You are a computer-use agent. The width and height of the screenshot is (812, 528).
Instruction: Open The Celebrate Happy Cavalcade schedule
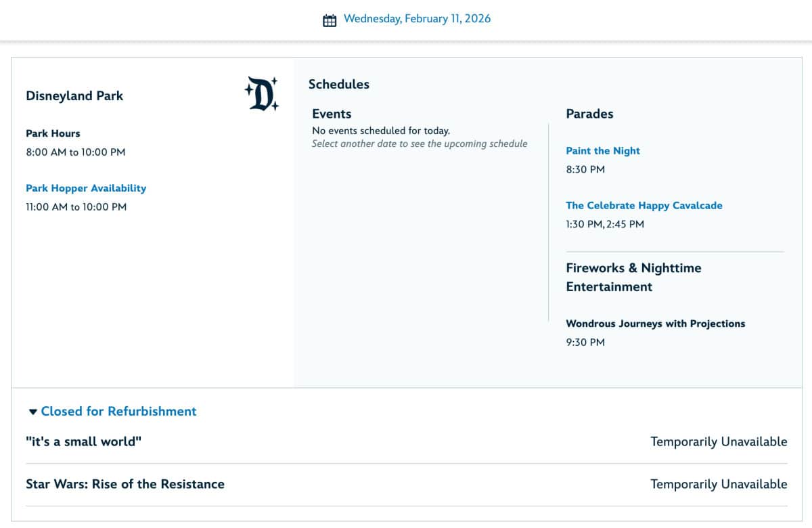pyautogui.click(x=644, y=205)
